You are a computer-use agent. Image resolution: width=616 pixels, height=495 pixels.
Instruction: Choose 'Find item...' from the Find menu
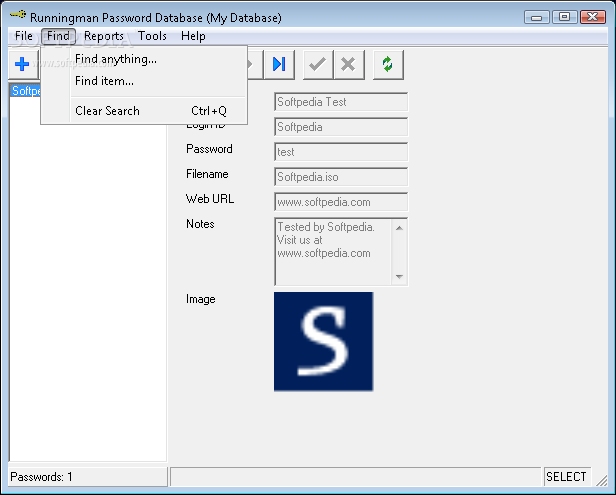pyautogui.click(x=144, y=81)
